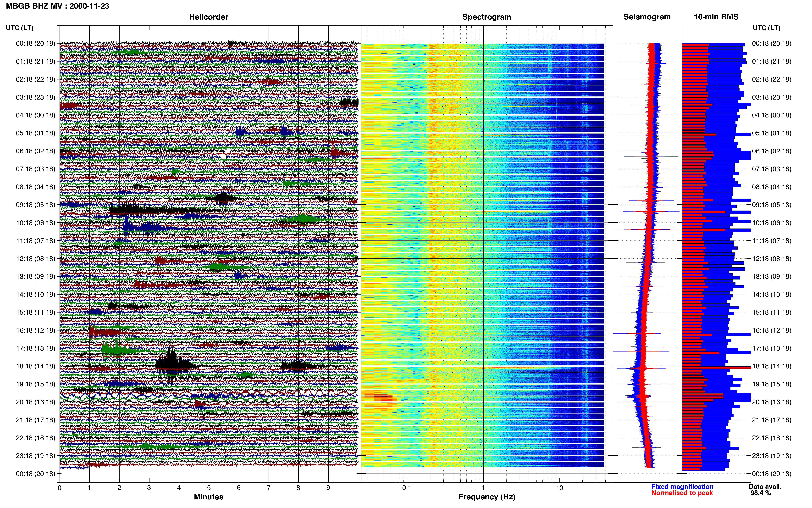The image size is (812, 508).
Task: Select the Helicorder panel heading
Action: (x=209, y=17)
